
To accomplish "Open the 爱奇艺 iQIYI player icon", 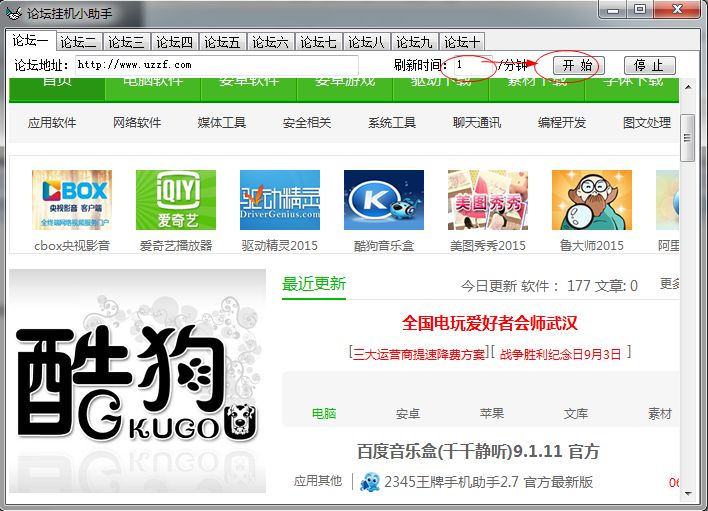I will point(176,200).
